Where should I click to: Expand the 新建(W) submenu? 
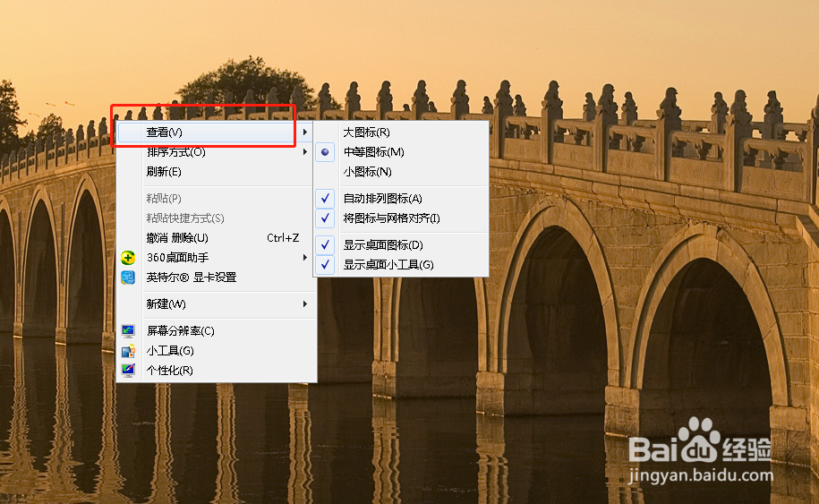216,304
